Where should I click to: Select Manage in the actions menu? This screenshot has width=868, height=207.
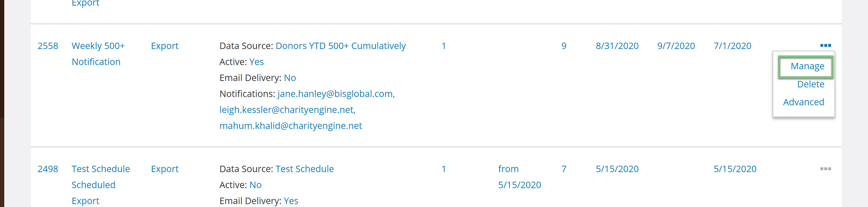(807, 66)
